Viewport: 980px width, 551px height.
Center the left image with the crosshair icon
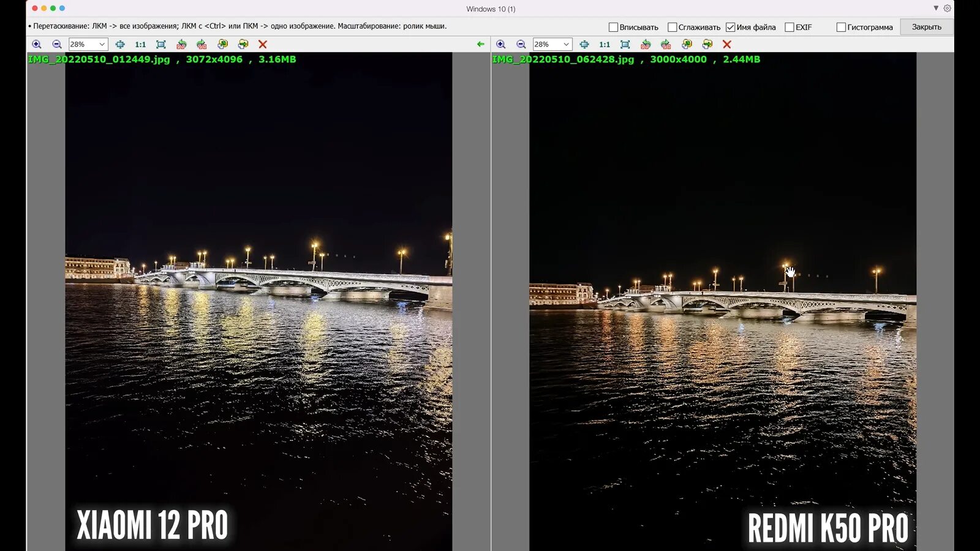tap(120, 44)
